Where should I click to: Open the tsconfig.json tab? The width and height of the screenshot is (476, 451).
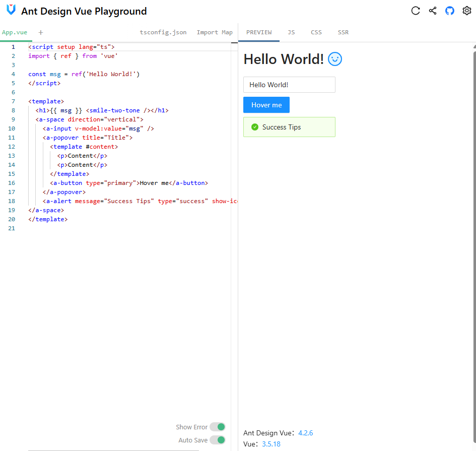pyautogui.click(x=163, y=32)
